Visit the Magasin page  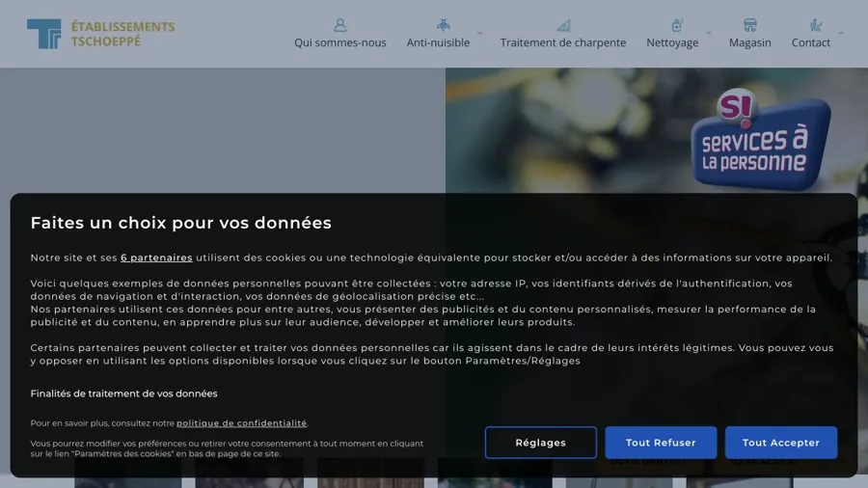[749, 42]
